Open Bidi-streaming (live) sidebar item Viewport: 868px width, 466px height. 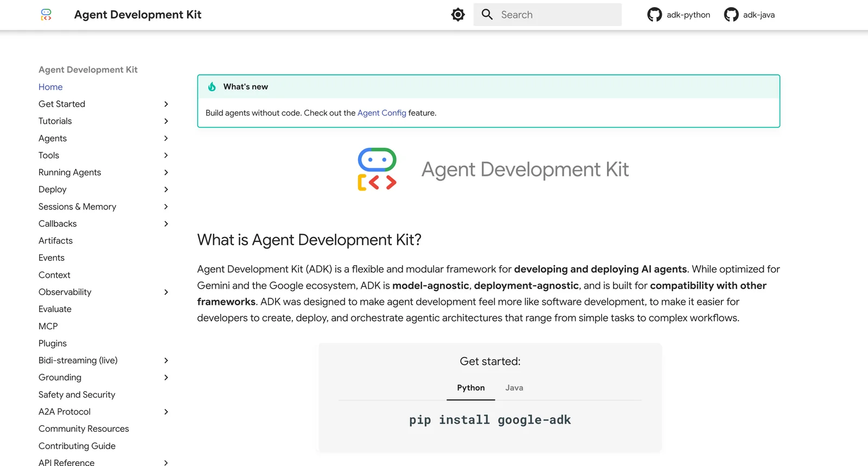click(x=78, y=360)
